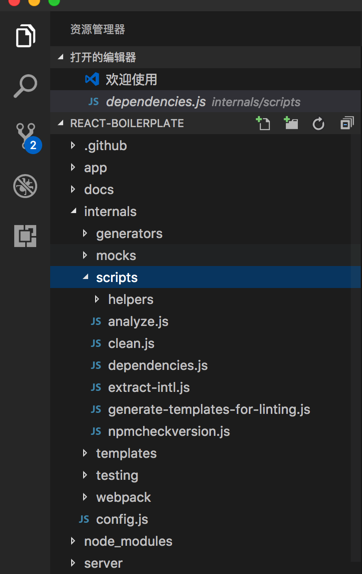Open the Debug view icon
Screen dimensions: 362x574
pyautogui.click(x=25, y=186)
